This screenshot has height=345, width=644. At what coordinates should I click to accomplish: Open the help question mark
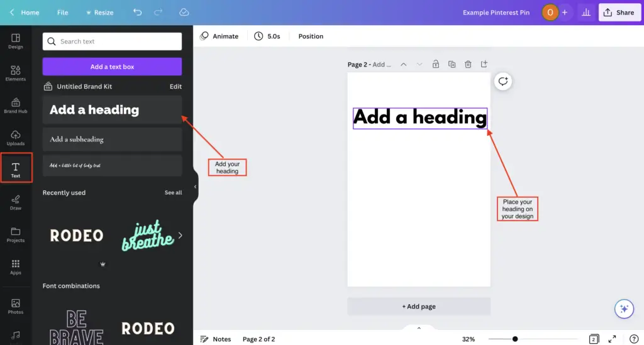point(634,339)
